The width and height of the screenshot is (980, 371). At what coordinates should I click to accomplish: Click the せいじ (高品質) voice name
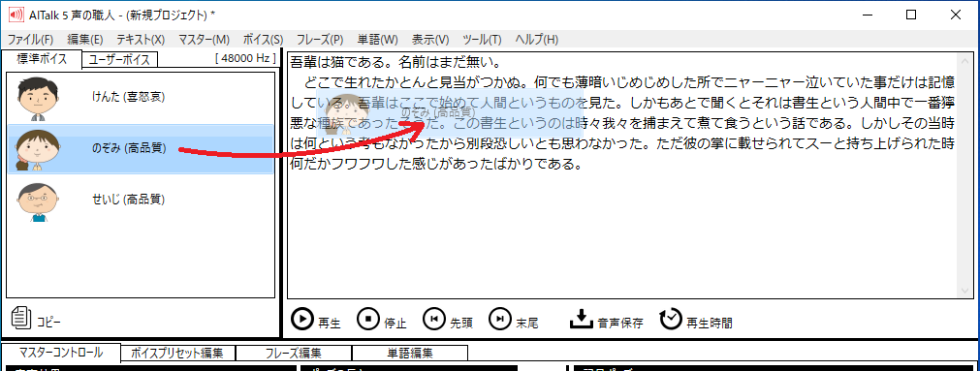(129, 200)
